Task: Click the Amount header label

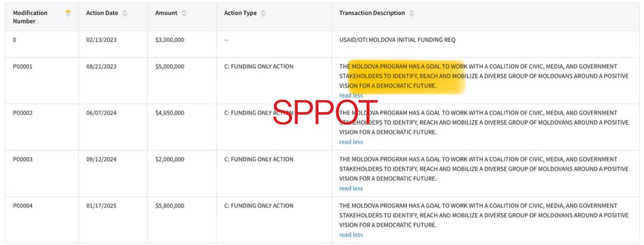Action: click(166, 13)
